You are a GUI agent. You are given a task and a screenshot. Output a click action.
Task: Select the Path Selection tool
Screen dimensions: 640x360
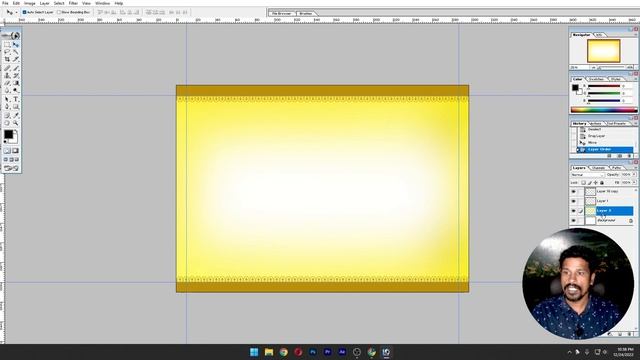pyautogui.click(x=7, y=99)
